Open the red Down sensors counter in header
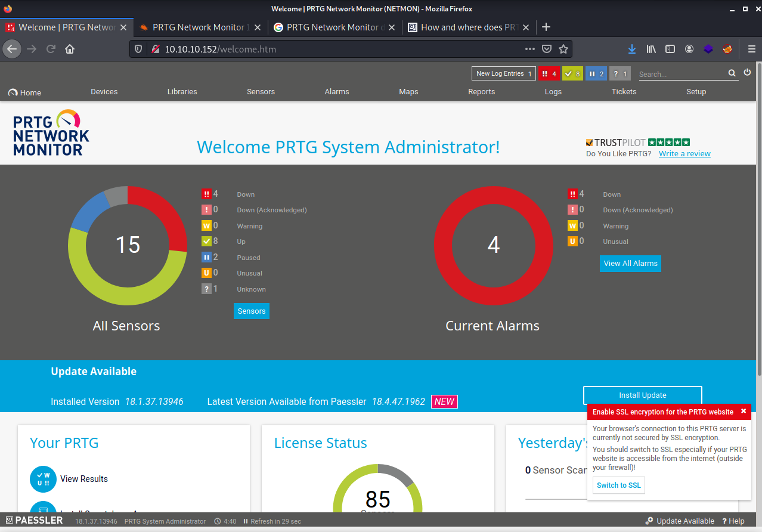This screenshot has height=532, width=762. [549, 73]
